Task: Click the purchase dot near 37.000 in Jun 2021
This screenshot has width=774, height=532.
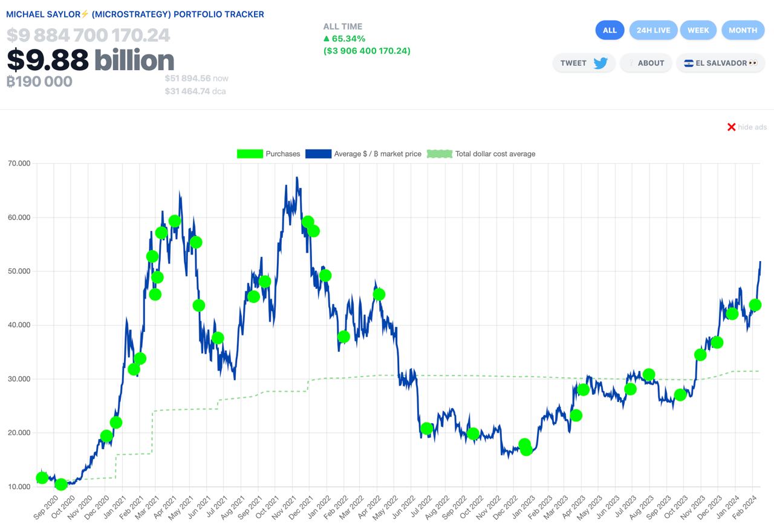Action: pyautogui.click(x=218, y=338)
